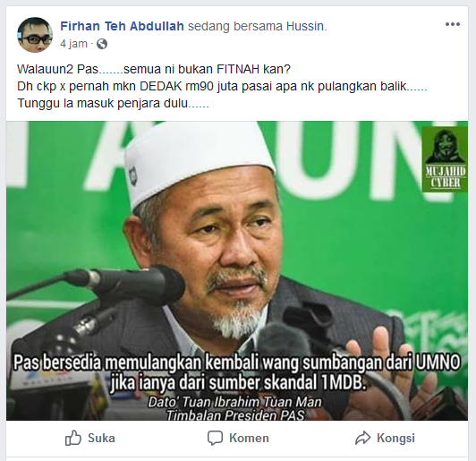The image size is (476, 461).
Task: Click the 'Dato' Tuan Ibrahim Tuan Man' caption
Action: (x=234, y=402)
